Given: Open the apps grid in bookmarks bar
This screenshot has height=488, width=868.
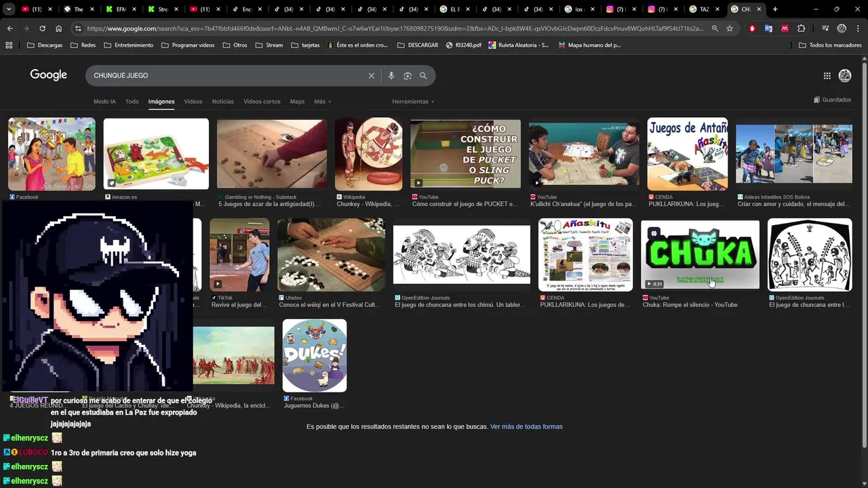Looking at the screenshot, I should (x=9, y=45).
